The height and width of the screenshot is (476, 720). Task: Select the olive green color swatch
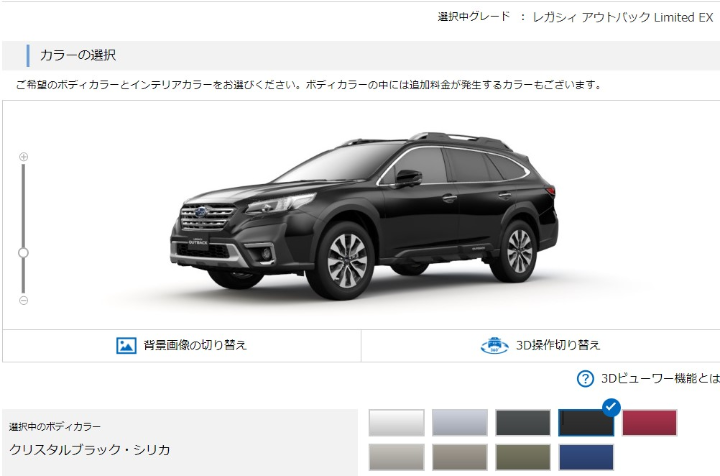(x=523, y=457)
